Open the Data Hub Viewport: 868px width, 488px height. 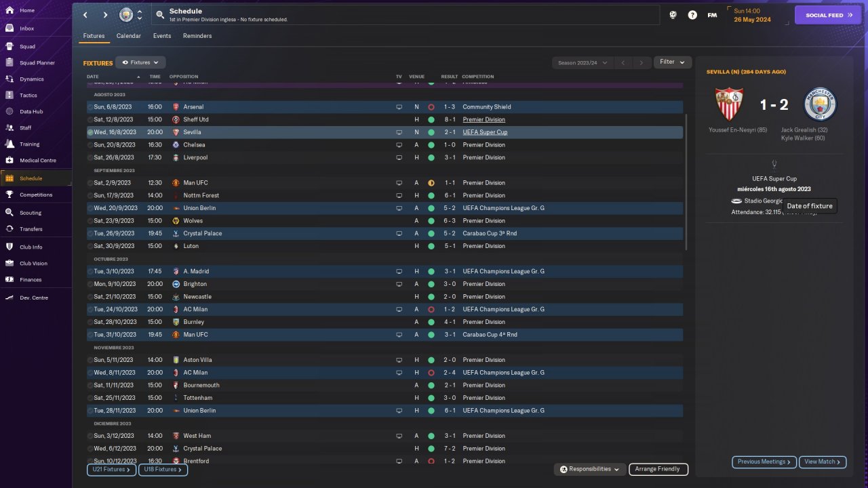pos(36,112)
